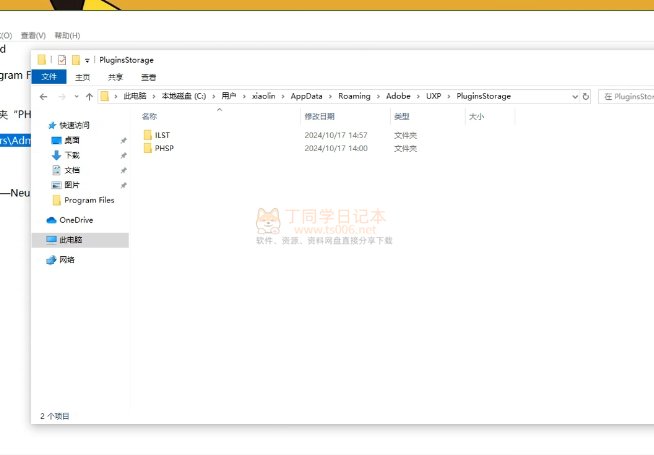Screen dimensions: 654x455
Task: Click 此电脑 in address breadcrumb
Action: tap(135, 96)
